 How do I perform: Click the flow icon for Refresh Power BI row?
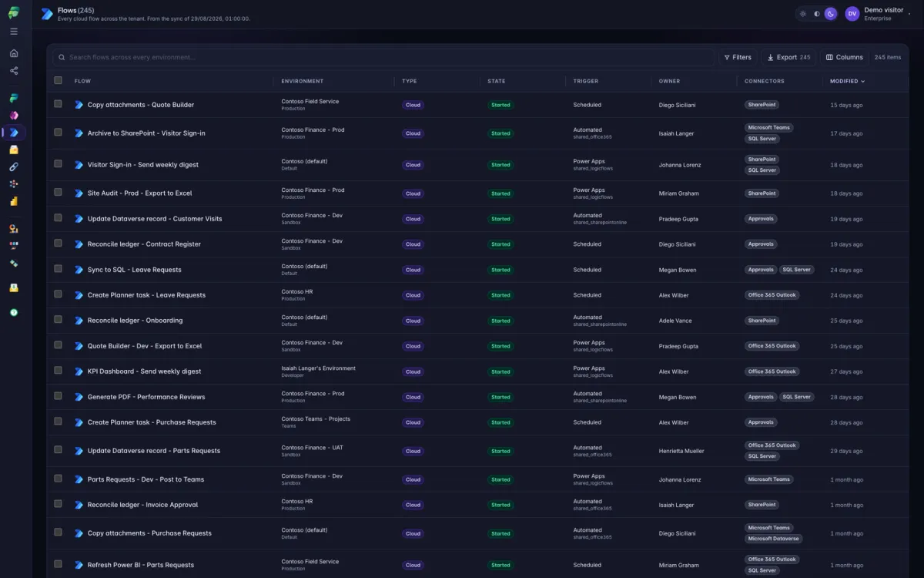point(79,565)
